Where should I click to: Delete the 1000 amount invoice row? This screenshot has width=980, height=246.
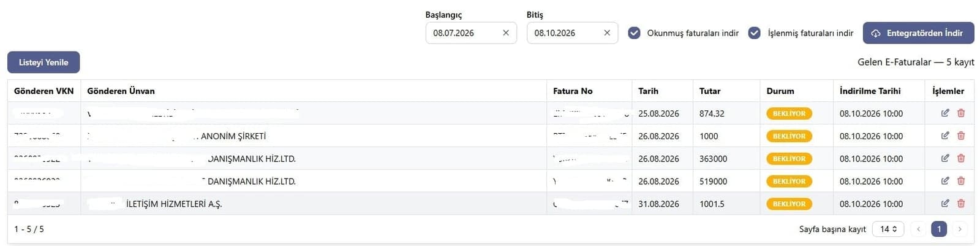[961, 136]
